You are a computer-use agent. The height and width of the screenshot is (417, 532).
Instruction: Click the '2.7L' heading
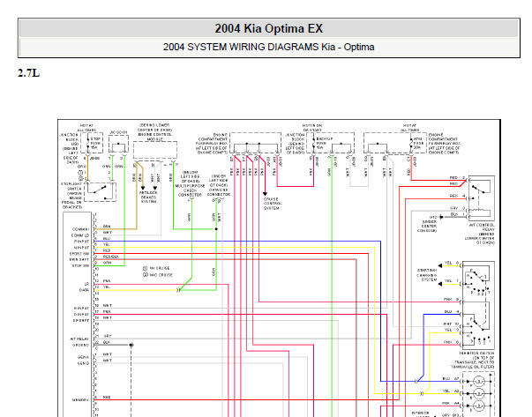(29, 73)
